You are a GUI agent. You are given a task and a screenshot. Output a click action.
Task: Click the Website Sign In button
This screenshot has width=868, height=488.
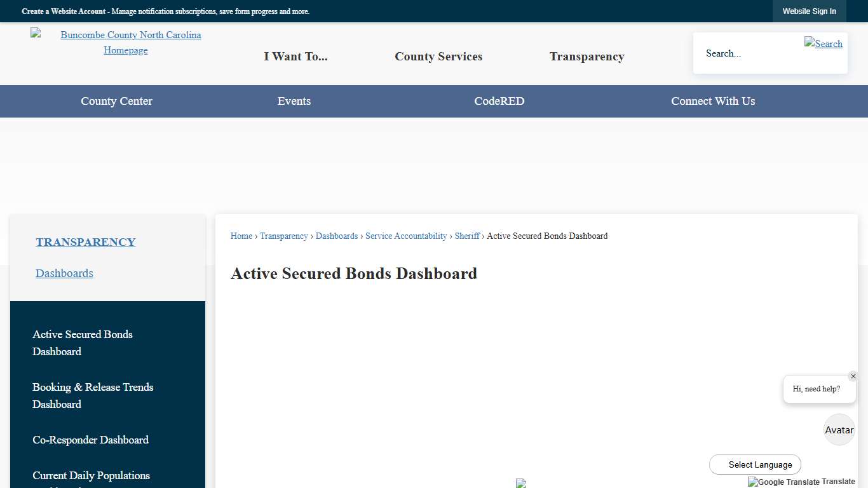tap(810, 11)
